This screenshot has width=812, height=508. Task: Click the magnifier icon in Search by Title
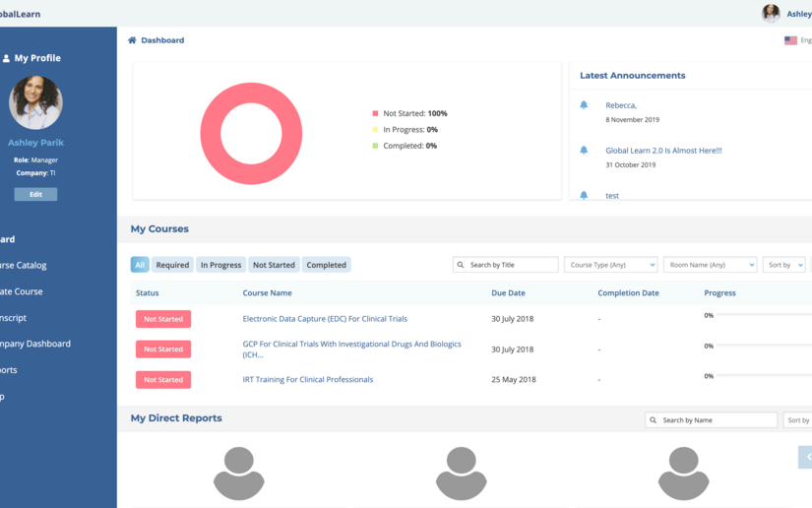pos(460,265)
